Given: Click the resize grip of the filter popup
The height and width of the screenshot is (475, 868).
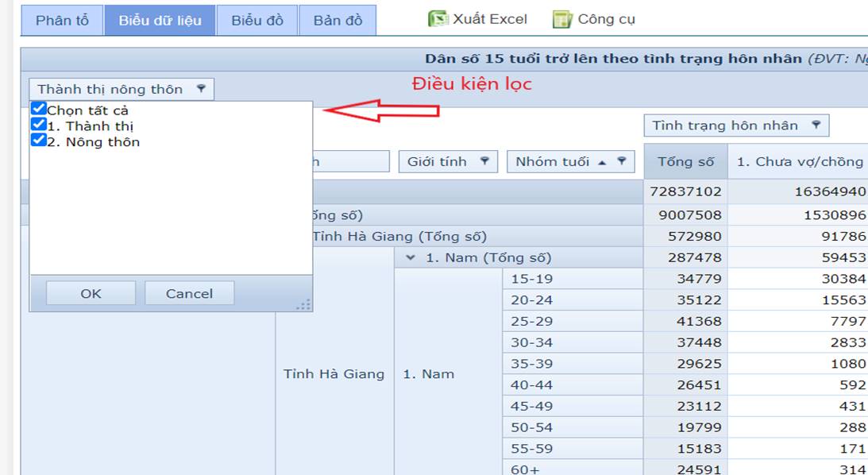Looking at the screenshot, I should pyautogui.click(x=303, y=303).
